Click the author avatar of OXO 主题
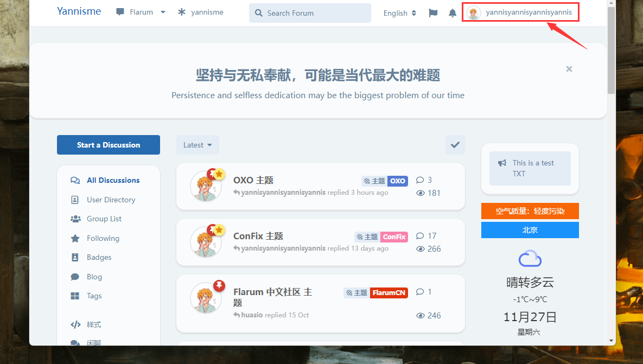 click(205, 187)
